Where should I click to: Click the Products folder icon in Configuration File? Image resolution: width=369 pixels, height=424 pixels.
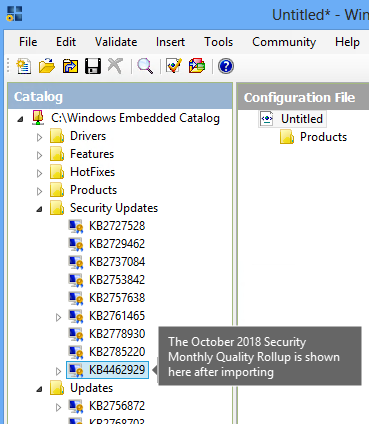[287, 137]
